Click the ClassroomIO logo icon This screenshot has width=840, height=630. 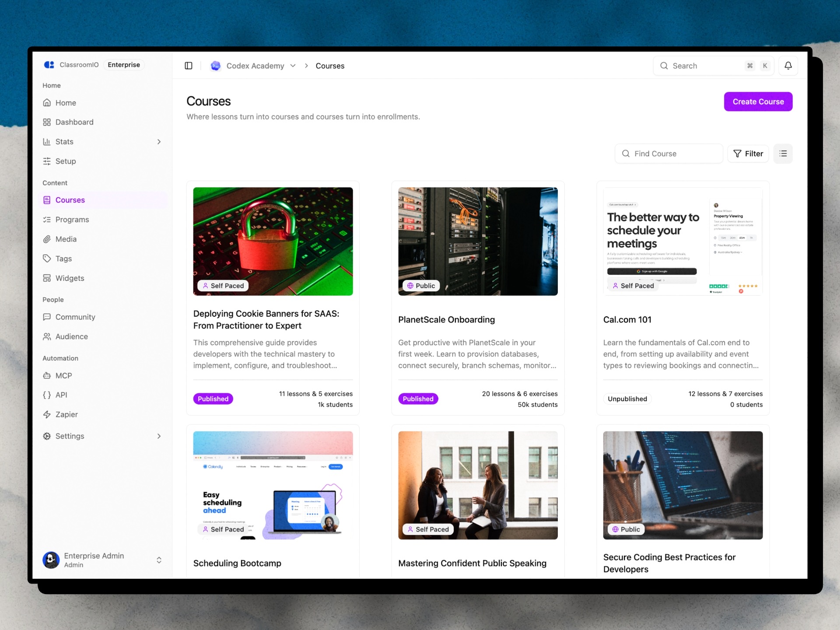click(x=49, y=65)
